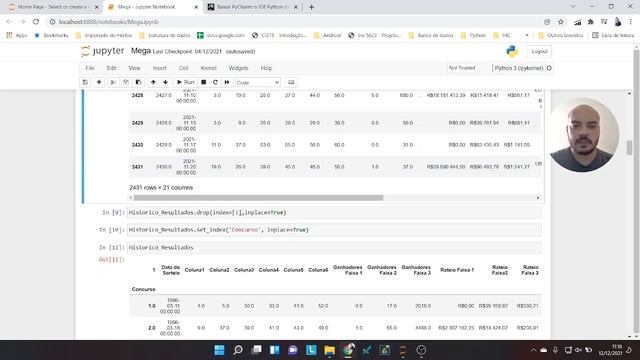Run the selected cell
The height and width of the screenshot is (360, 640).
(186, 82)
